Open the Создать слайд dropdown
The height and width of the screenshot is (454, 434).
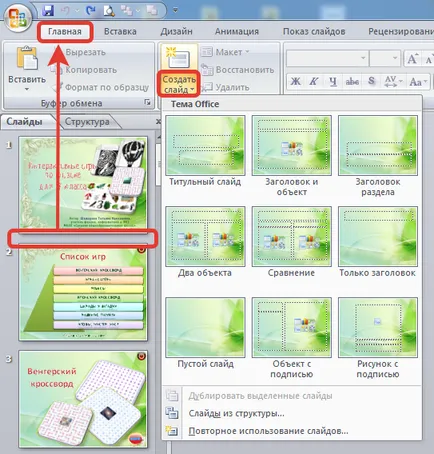[179, 84]
